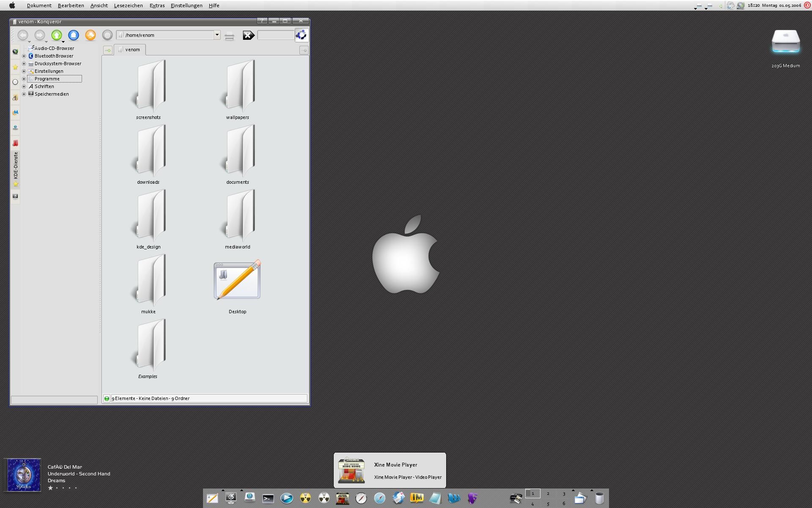Select Speichermedien in the sidebar tree
This screenshot has width=812, height=508.
click(x=48, y=94)
